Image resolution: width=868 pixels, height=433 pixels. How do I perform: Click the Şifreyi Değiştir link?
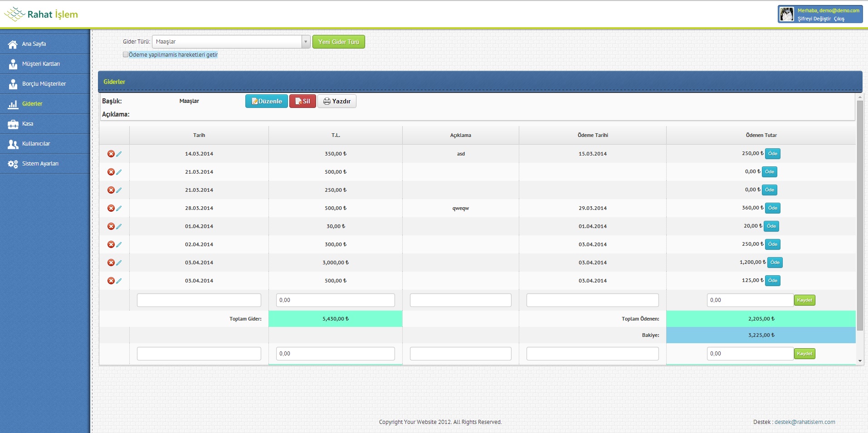click(x=814, y=19)
